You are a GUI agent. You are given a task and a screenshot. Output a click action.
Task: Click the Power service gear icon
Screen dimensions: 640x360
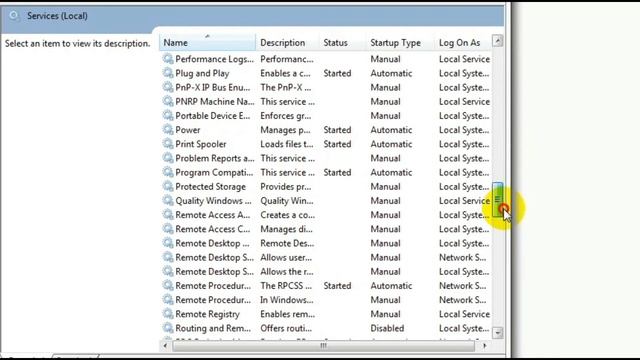pyautogui.click(x=168, y=129)
